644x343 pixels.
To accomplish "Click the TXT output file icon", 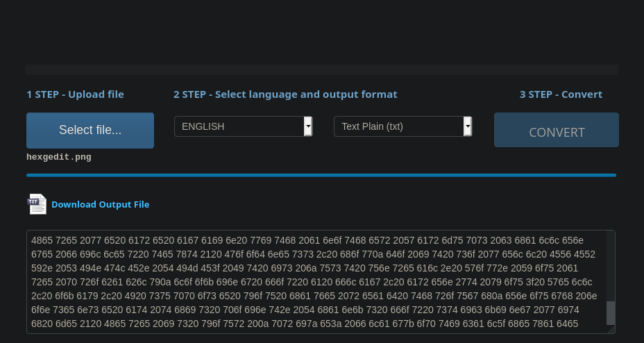I will 37,204.
